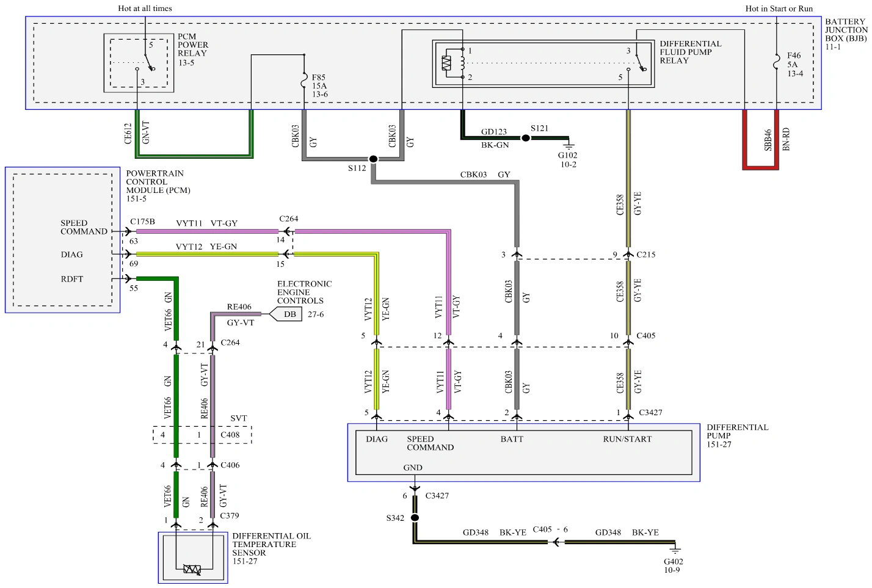The height and width of the screenshot is (588, 872).
Task: Click the ground symbol above G102
Action: tap(569, 146)
